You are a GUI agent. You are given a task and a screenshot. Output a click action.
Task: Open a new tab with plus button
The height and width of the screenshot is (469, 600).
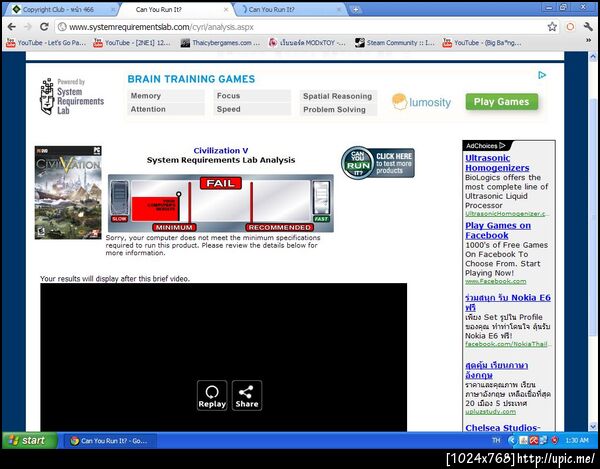pos(355,10)
